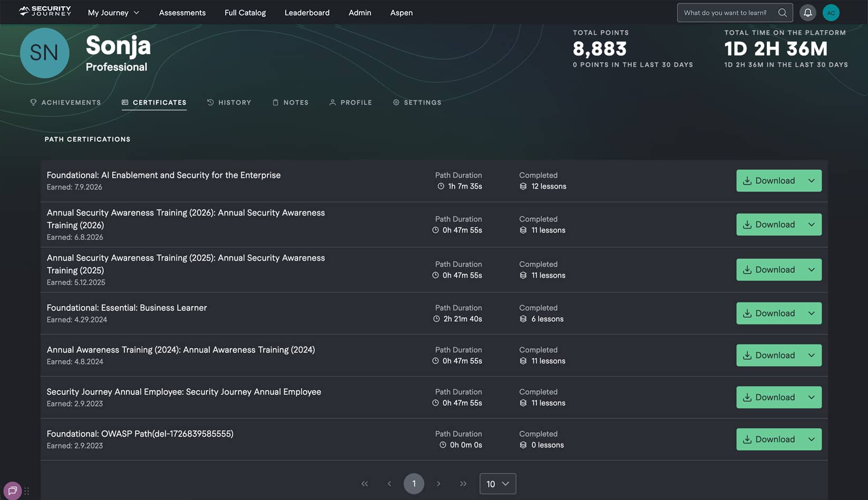Click the 'Foundational: AI Enablement and Security for the Enterprise' title
Viewport: 868px width, 500px height.
click(163, 175)
